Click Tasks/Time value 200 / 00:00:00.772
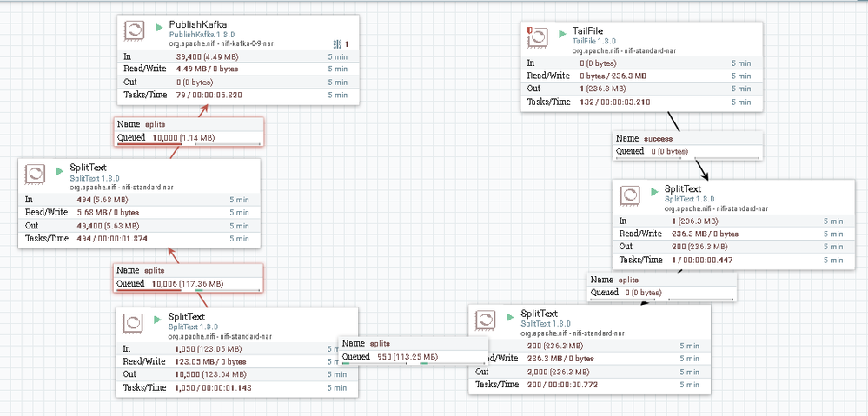The width and height of the screenshot is (868, 416). tap(562, 385)
